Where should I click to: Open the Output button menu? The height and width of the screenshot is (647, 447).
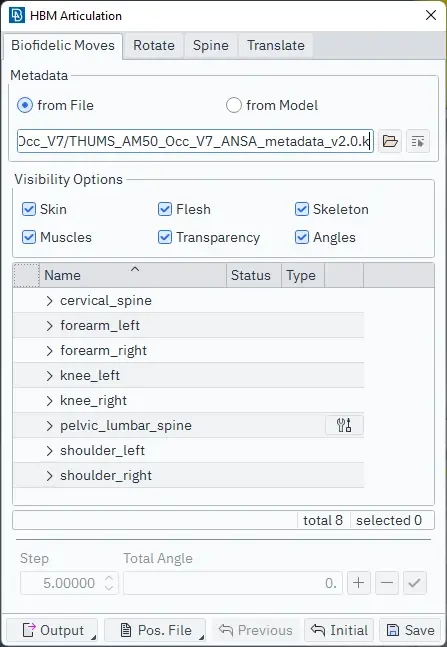pos(52,630)
